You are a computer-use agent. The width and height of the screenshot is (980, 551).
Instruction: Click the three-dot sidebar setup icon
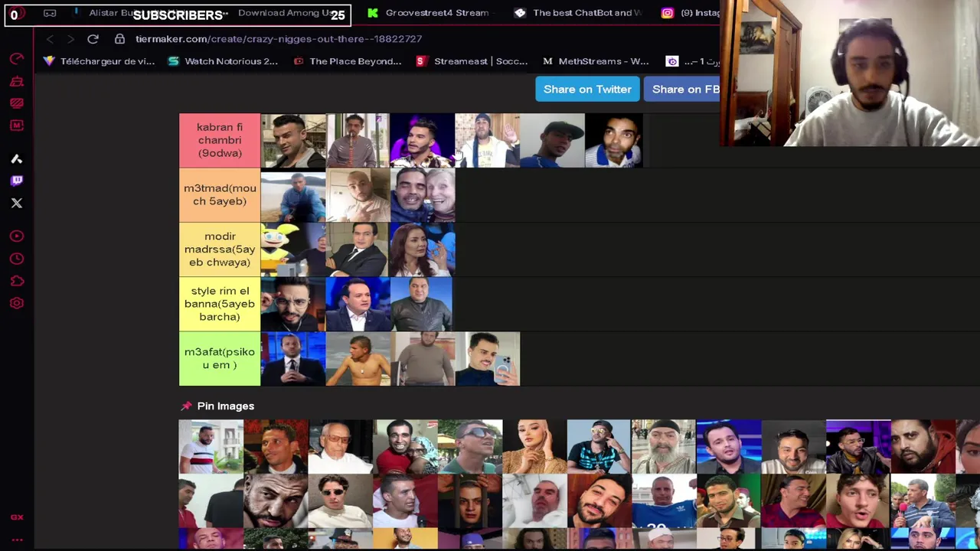click(17, 540)
